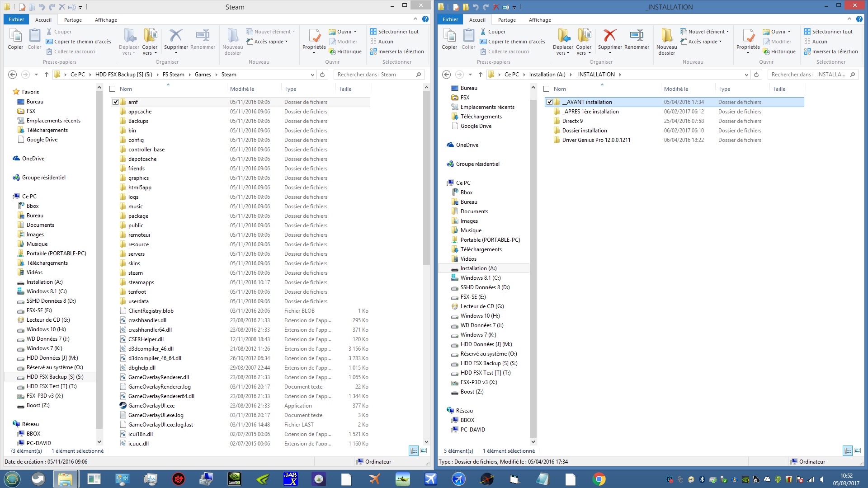Open recent locations dropdown in _INSTALLATION window
This screenshot has height=488, width=868.
470,75
